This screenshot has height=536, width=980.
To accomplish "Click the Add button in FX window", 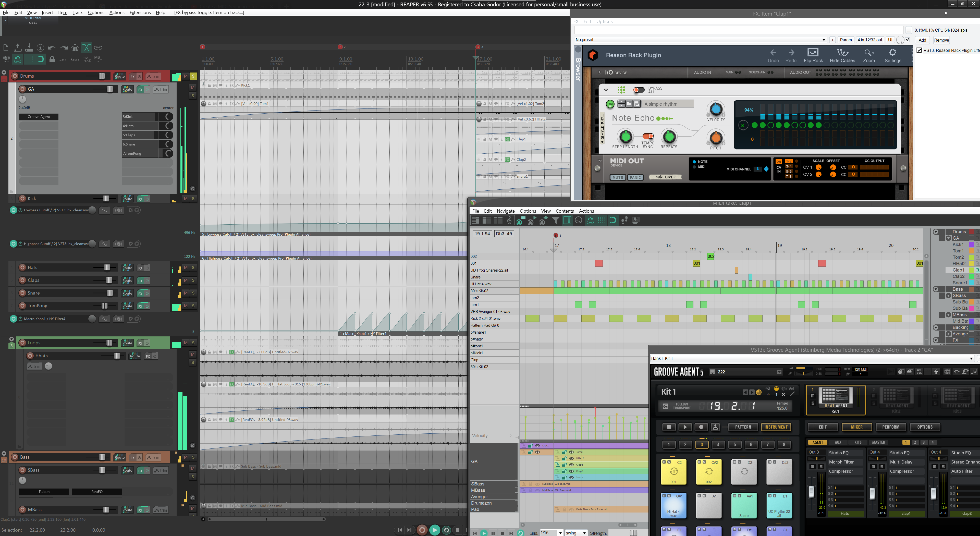I will tap(922, 40).
